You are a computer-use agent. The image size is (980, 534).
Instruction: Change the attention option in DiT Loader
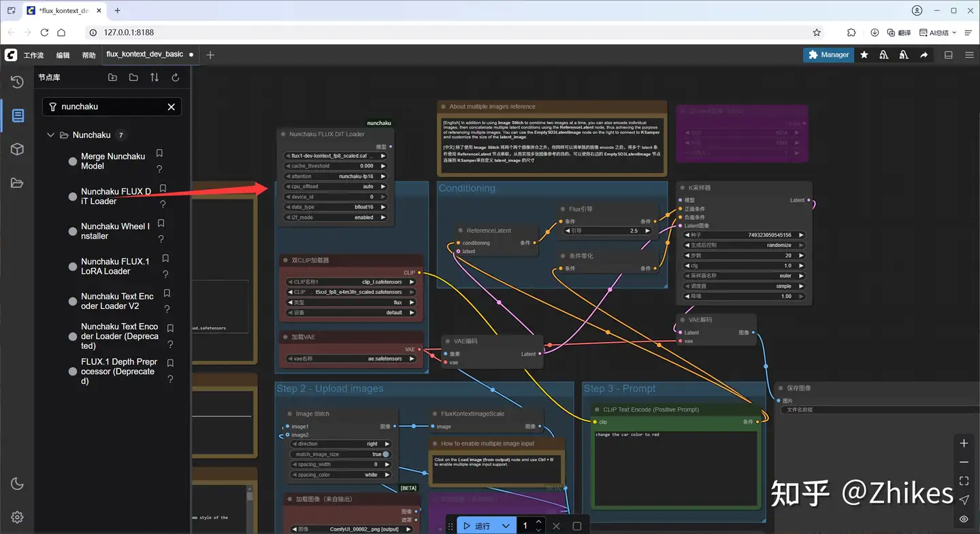pos(336,176)
